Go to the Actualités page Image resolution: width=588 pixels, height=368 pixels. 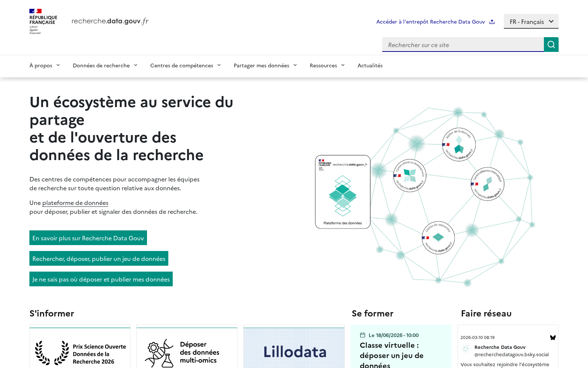tap(370, 66)
